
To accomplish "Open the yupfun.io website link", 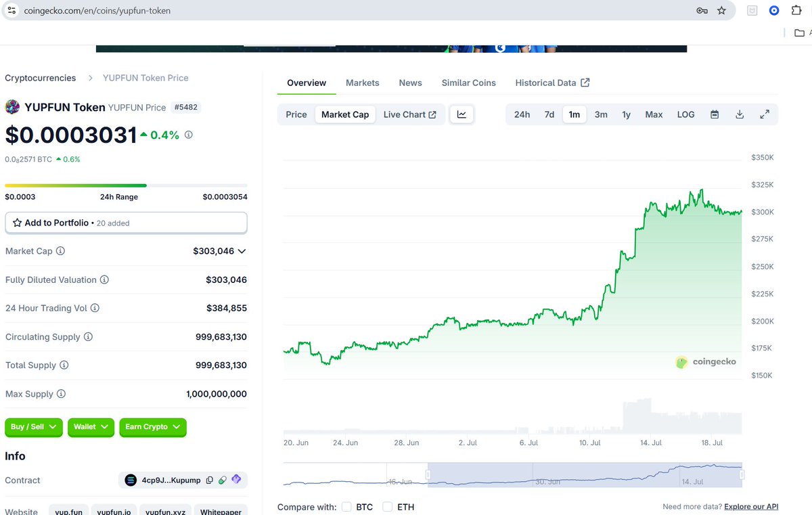I will pos(114,512).
